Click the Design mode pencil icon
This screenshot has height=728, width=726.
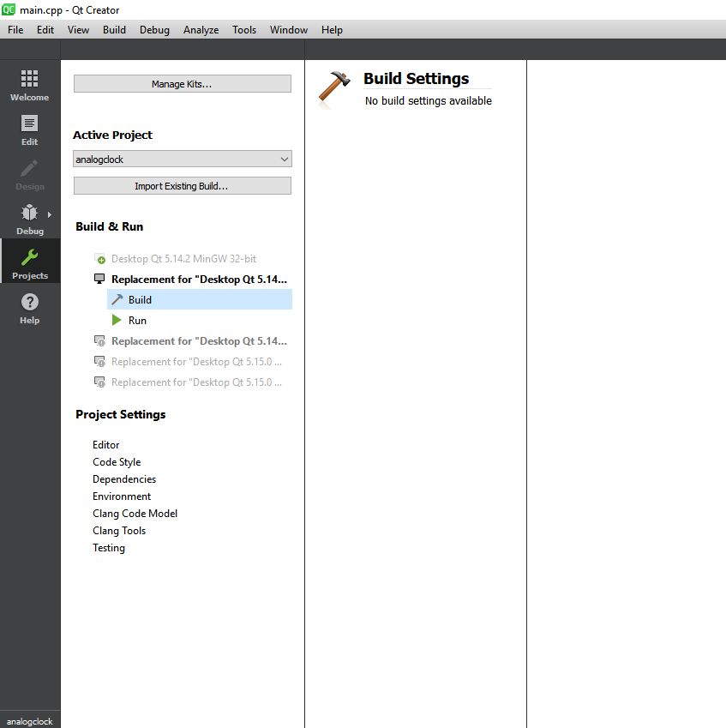[x=29, y=169]
